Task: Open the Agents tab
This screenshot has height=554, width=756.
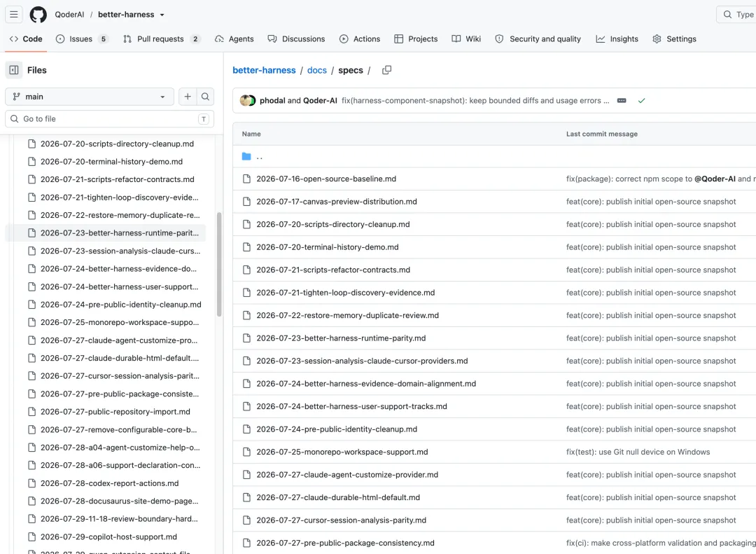Action: click(234, 39)
